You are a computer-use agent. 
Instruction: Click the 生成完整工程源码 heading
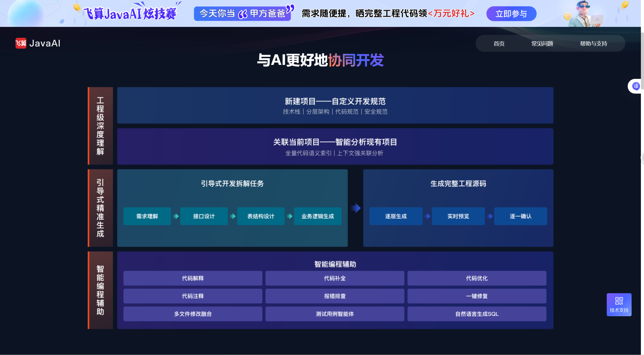pos(458,184)
